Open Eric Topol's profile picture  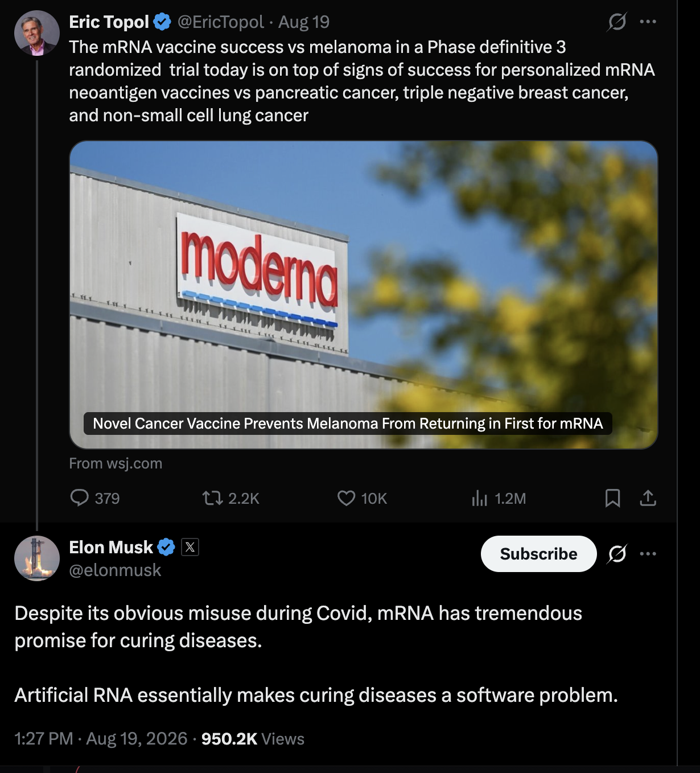click(x=37, y=32)
